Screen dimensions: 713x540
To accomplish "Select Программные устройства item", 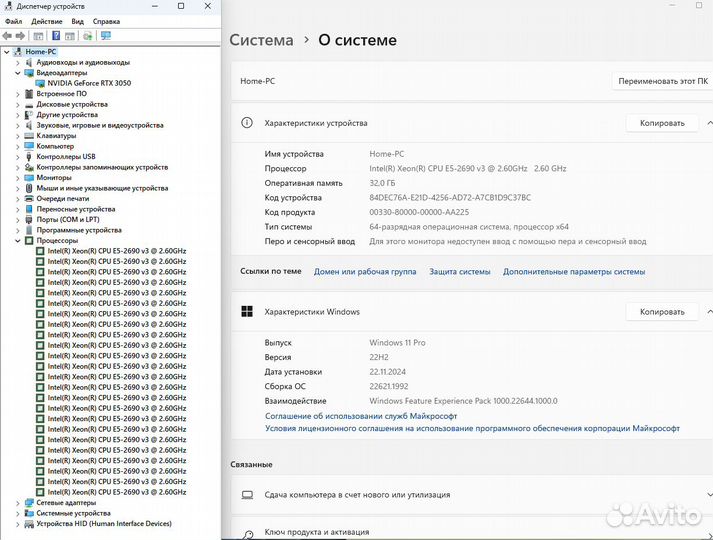I will [79, 230].
